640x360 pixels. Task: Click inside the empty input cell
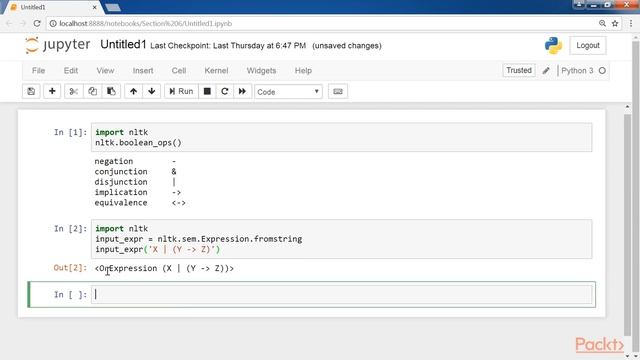[342, 294]
